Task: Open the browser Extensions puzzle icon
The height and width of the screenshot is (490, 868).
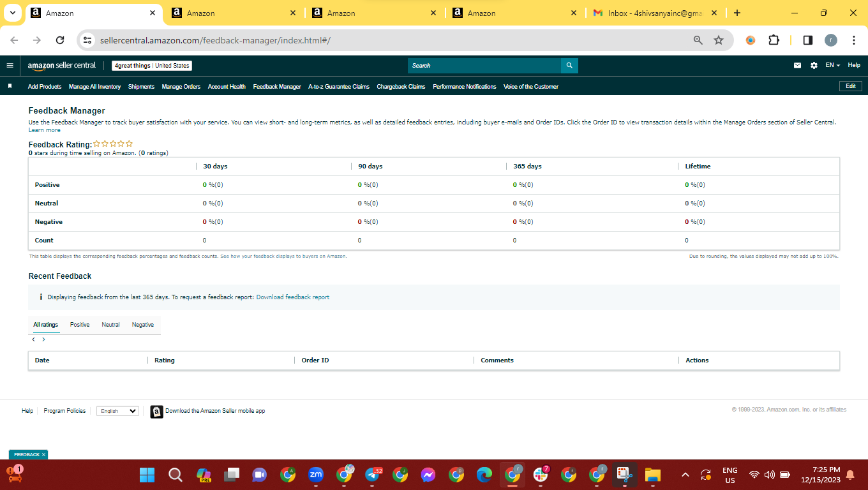Action: point(774,40)
